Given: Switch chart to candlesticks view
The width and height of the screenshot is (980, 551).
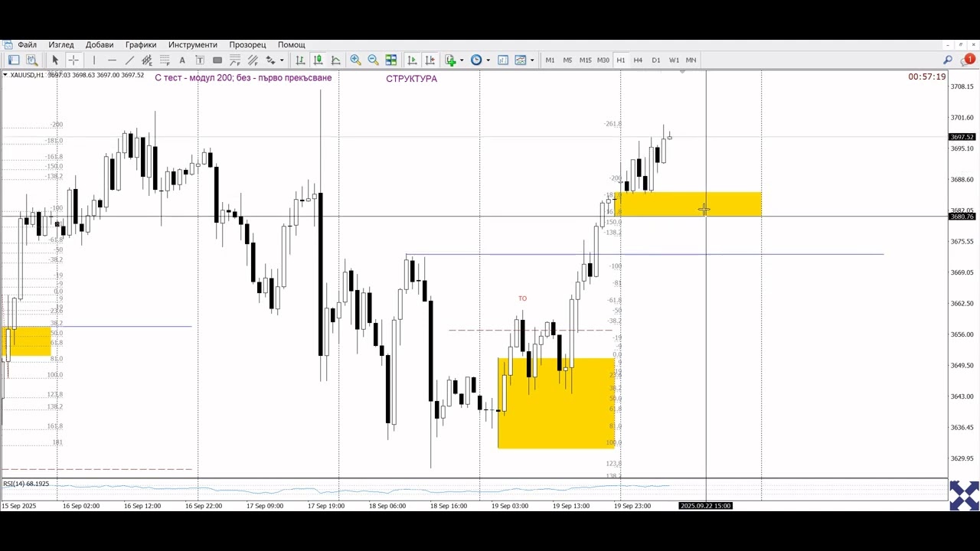Looking at the screenshot, I should point(318,60).
